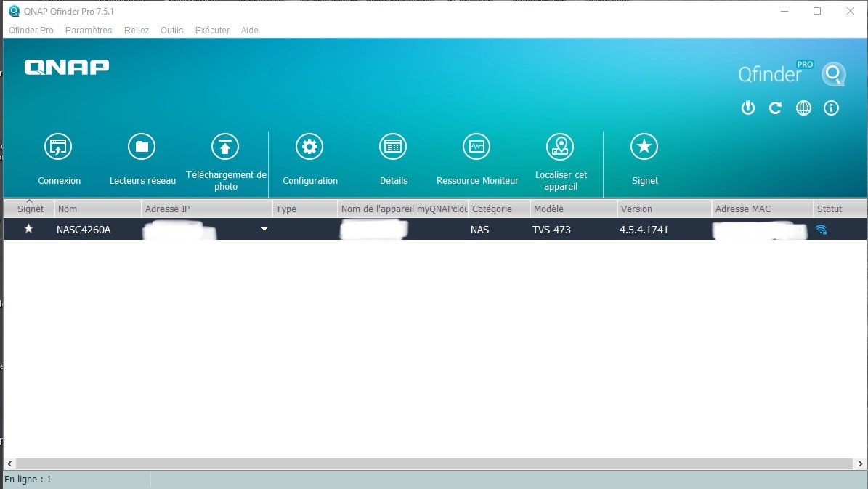The height and width of the screenshot is (489, 868).
Task: Open the Qfinder Pro menu
Action: [x=31, y=30]
